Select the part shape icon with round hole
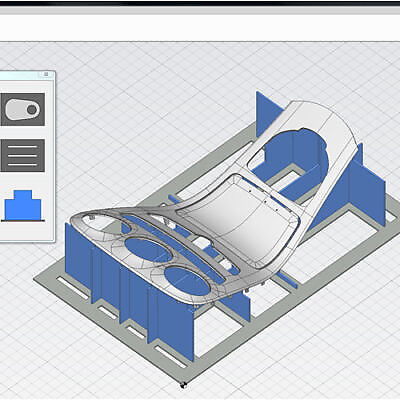This screenshot has width=400, height=400. pyautogui.click(x=22, y=109)
